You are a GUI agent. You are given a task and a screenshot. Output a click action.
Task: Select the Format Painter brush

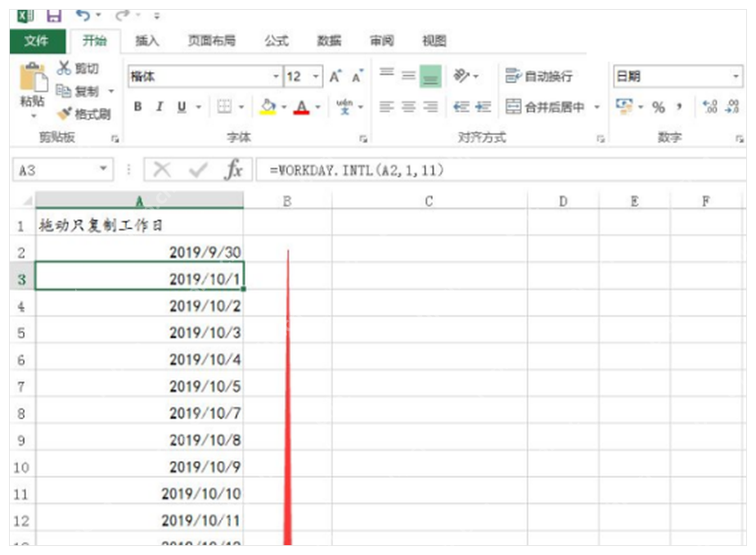pyautogui.click(x=64, y=113)
